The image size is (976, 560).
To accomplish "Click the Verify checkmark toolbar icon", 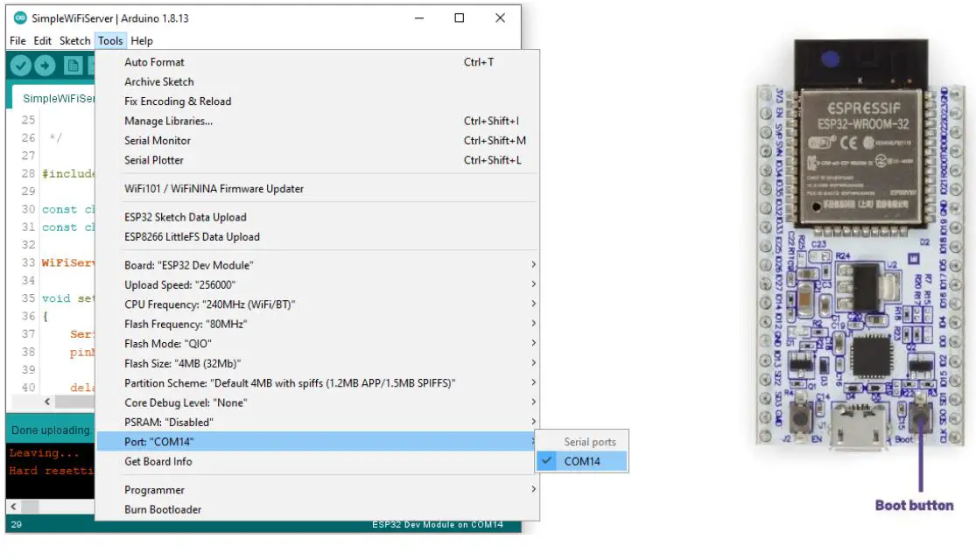I will (x=20, y=66).
